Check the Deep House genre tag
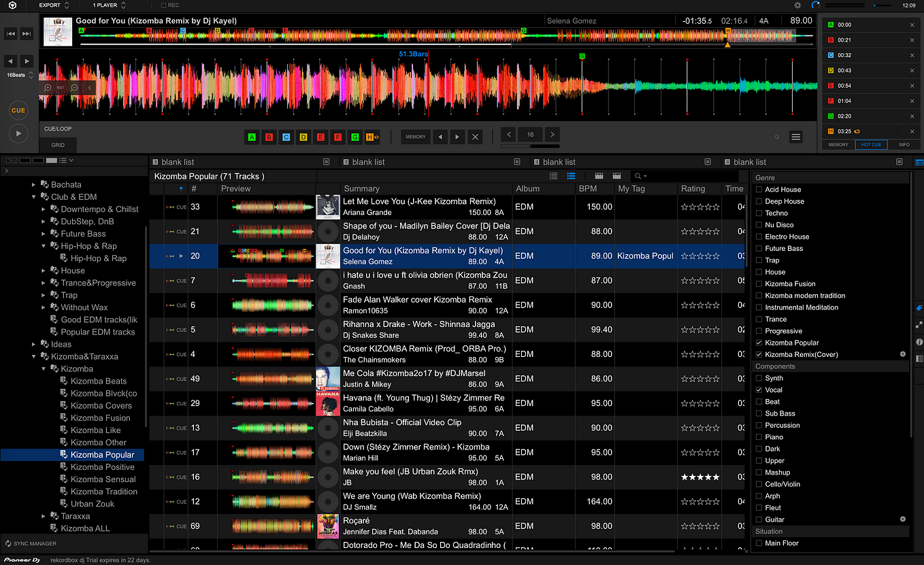 (x=759, y=201)
